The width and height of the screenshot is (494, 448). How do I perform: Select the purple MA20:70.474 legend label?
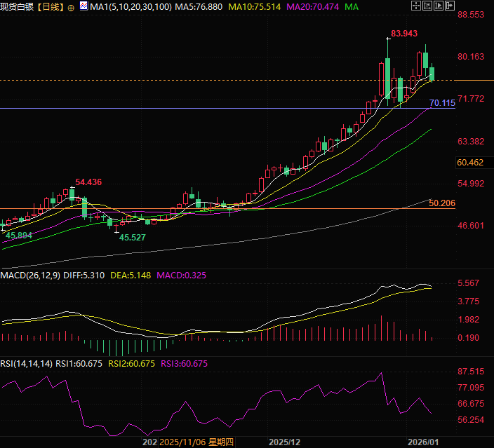[311, 7]
